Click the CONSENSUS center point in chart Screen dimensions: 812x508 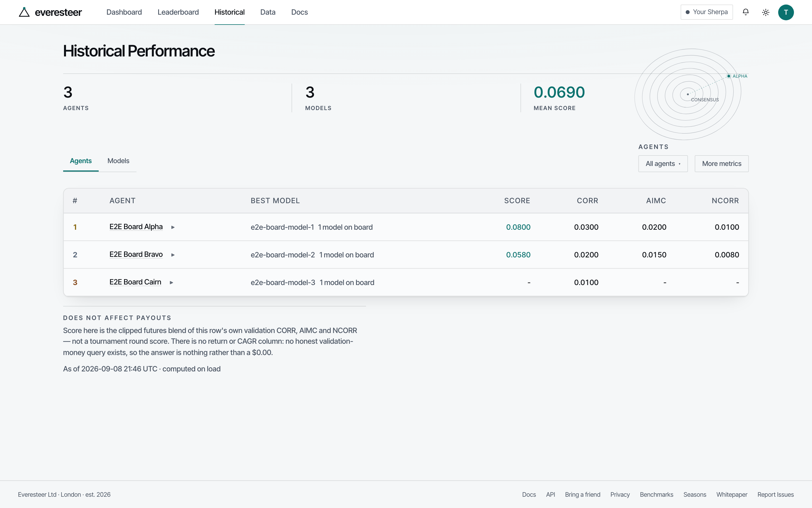[x=688, y=95]
